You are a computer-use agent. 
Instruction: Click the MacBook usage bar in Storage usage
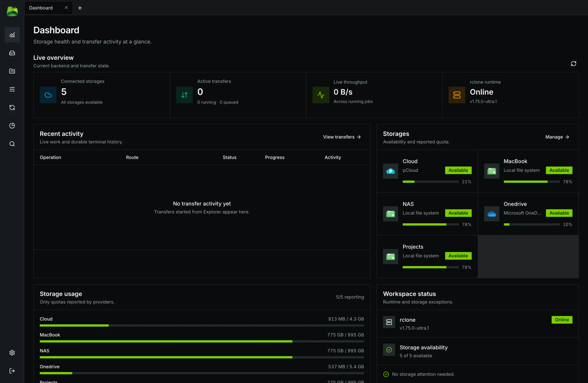[202, 341]
